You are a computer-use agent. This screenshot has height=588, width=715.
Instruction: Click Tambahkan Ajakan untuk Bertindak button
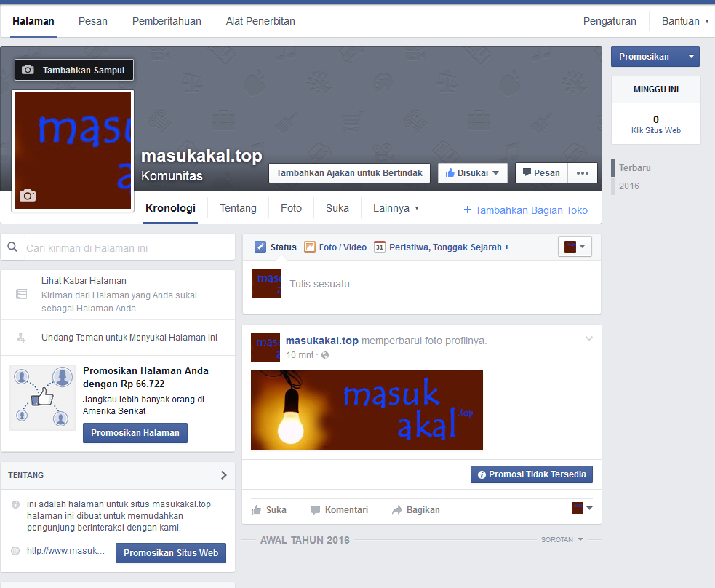pyautogui.click(x=349, y=173)
